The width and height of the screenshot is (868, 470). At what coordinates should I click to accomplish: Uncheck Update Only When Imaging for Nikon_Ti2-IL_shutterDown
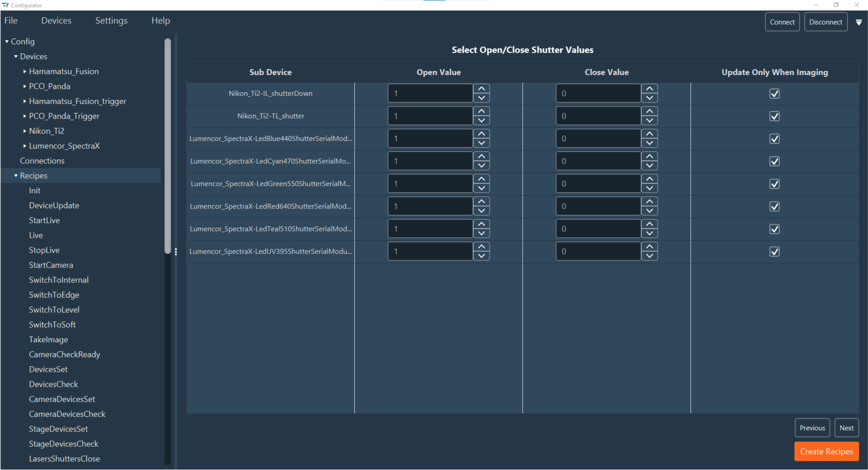774,93
